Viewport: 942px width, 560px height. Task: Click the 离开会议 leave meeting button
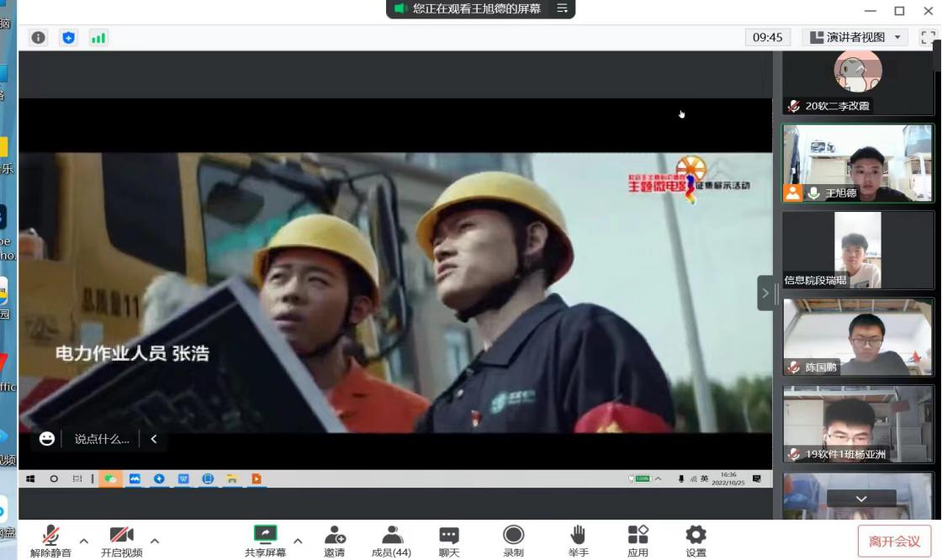[x=894, y=541]
